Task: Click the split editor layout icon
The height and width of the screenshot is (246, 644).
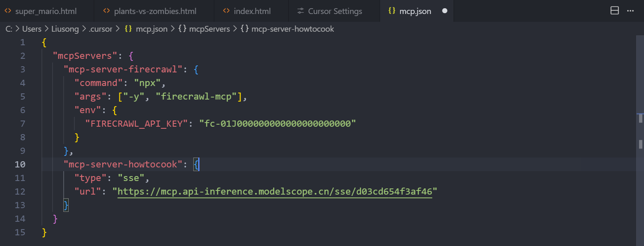Action: click(x=615, y=11)
